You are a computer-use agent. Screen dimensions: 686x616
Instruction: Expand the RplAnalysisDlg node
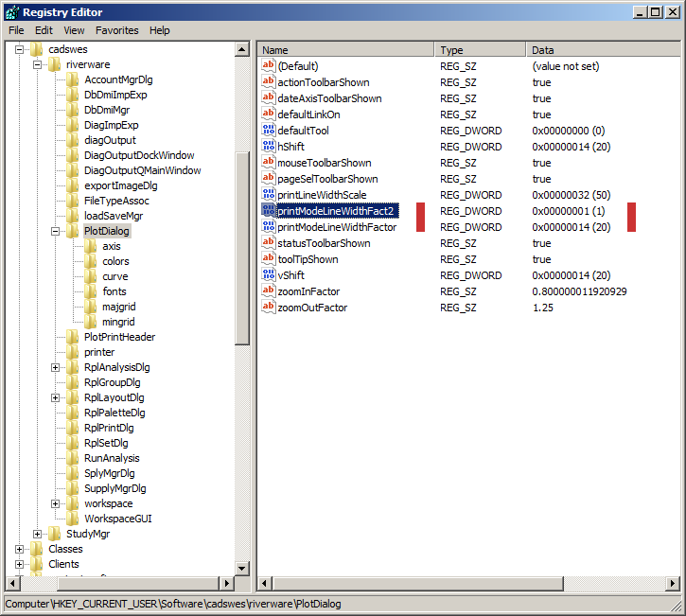coord(55,367)
